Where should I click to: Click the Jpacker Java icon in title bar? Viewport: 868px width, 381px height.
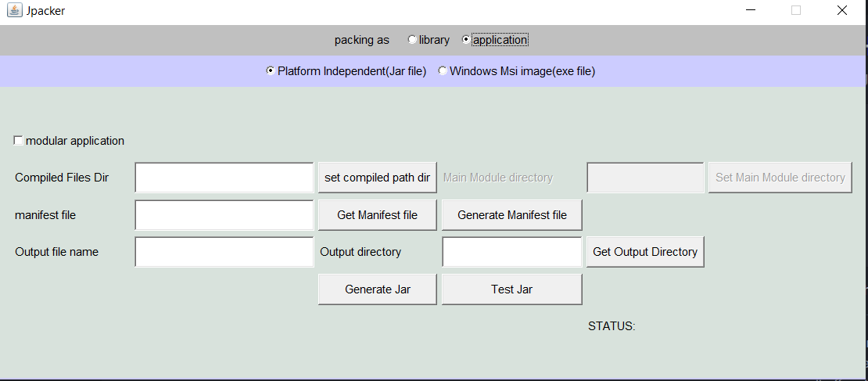point(14,10)
